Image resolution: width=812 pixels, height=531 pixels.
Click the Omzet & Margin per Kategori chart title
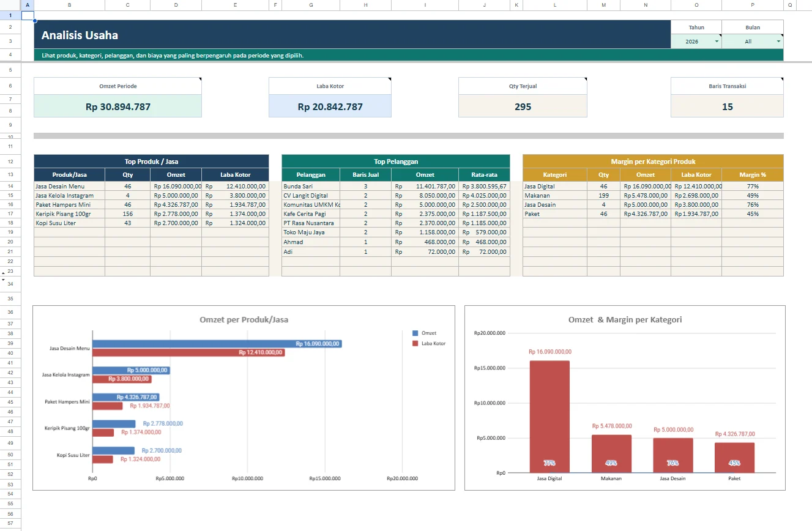pos(625,319)
